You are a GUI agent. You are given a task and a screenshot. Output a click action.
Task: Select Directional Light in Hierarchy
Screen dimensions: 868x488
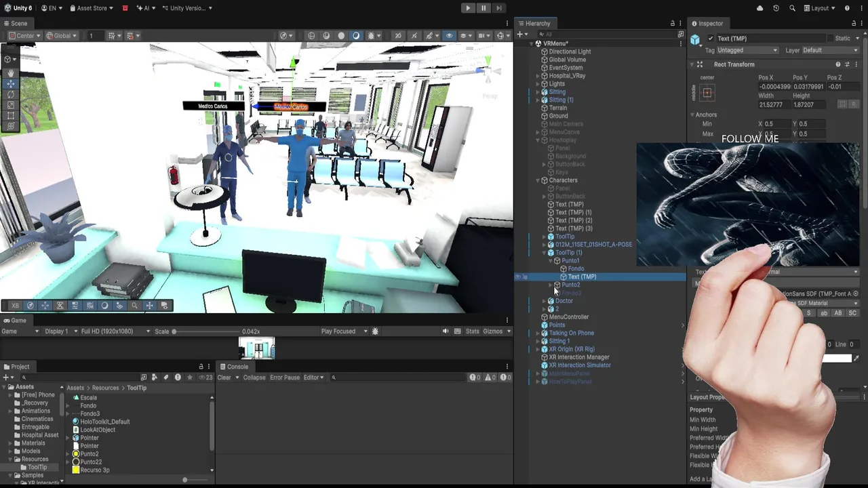pyautogui.click(x=570, y=52)
